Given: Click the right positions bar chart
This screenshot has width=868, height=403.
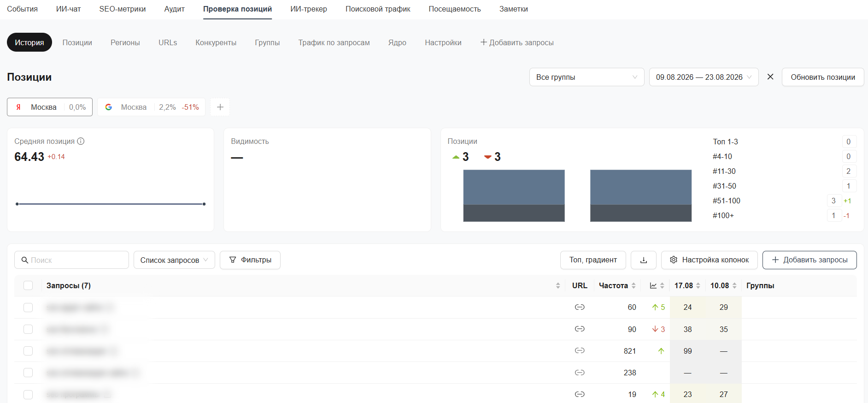Looking at the screenshot, I should click(641, 196).
